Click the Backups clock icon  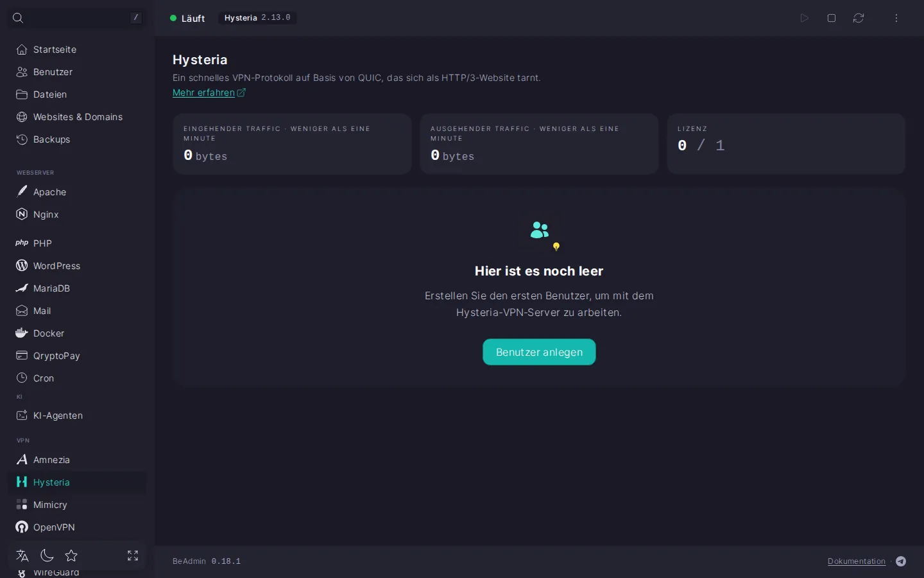[22, 139]
